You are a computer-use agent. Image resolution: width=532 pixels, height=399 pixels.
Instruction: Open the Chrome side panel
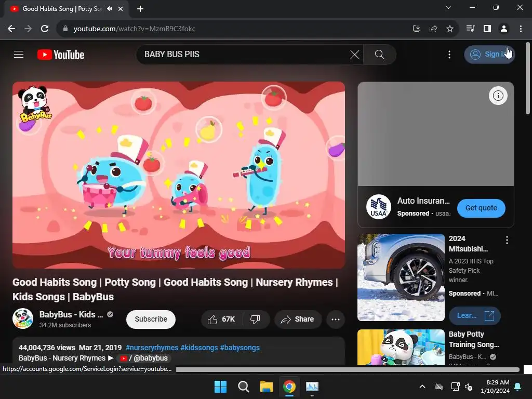point(487,29)
